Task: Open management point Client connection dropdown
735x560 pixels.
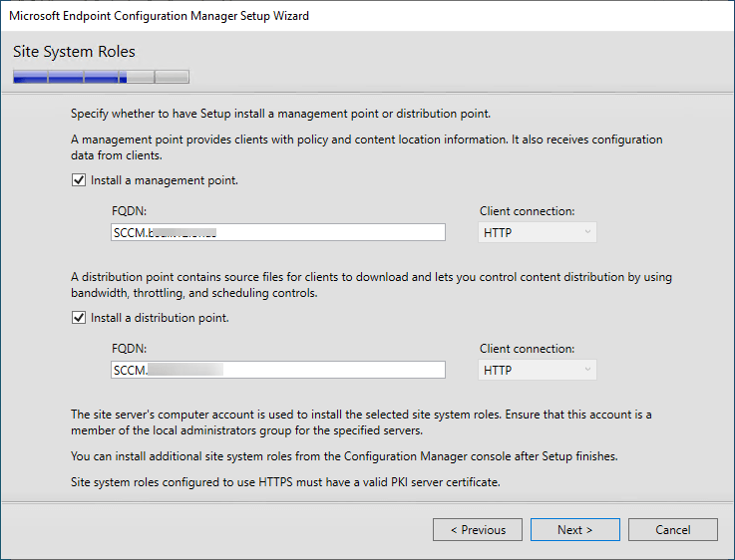Action: point(538,232)
